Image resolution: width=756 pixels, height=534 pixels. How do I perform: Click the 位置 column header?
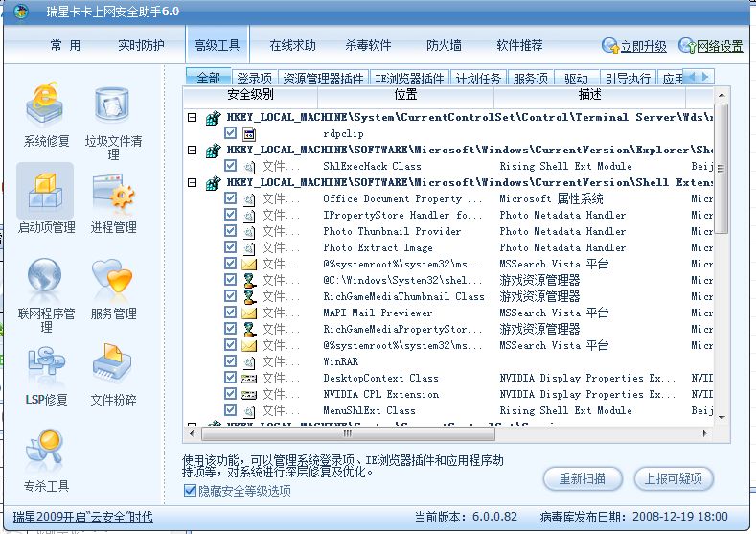click(405, 95)
